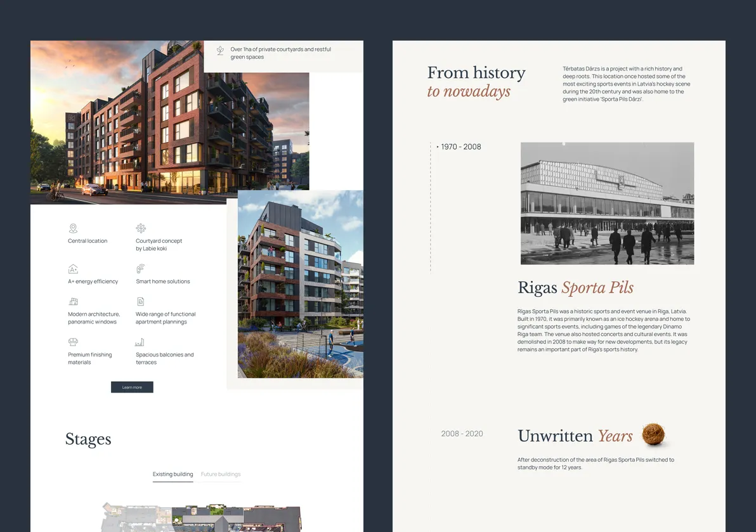This screenshot has width=756, height=532.
Task: Select the 2008 - 2020 timeline entry
Action: point(462,434)
